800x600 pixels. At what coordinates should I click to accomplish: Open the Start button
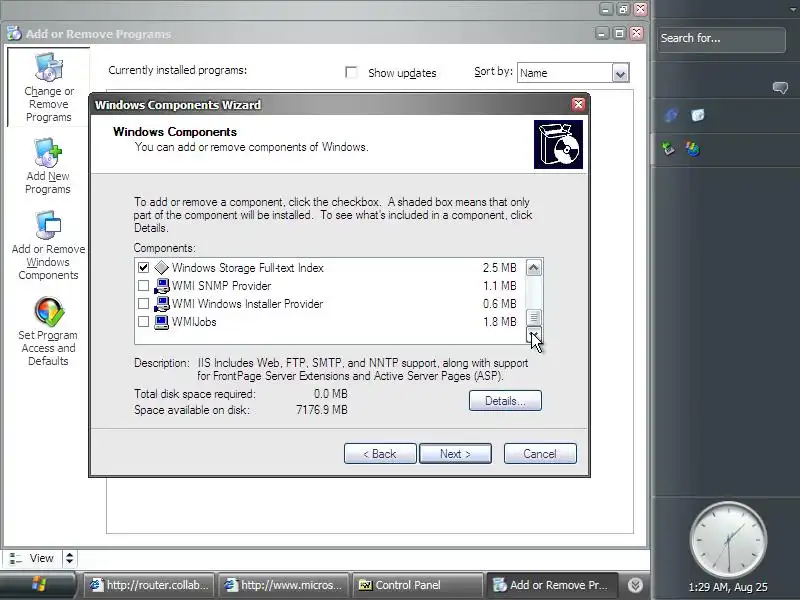click(x=38, y=585)
